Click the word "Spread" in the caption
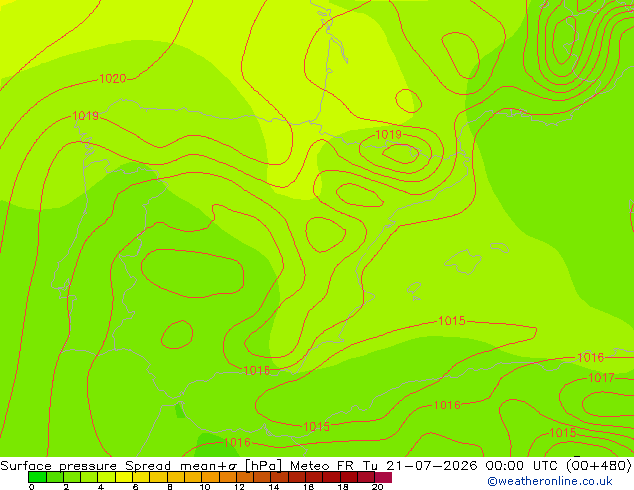634x490 pixels. pos(148,466)
